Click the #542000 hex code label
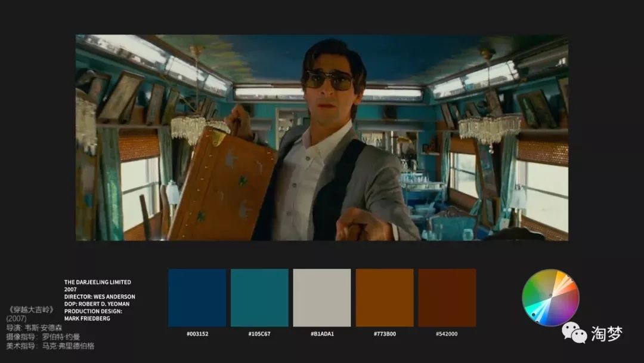Image resolution: width=644 pixels, height=363 pixels. coord(447,334)
